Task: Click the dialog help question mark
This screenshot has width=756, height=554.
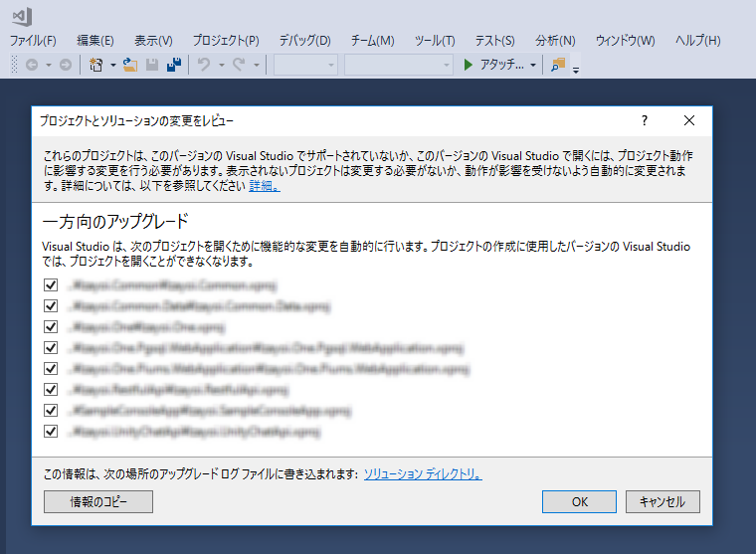Action: click(x=645, y=120)
